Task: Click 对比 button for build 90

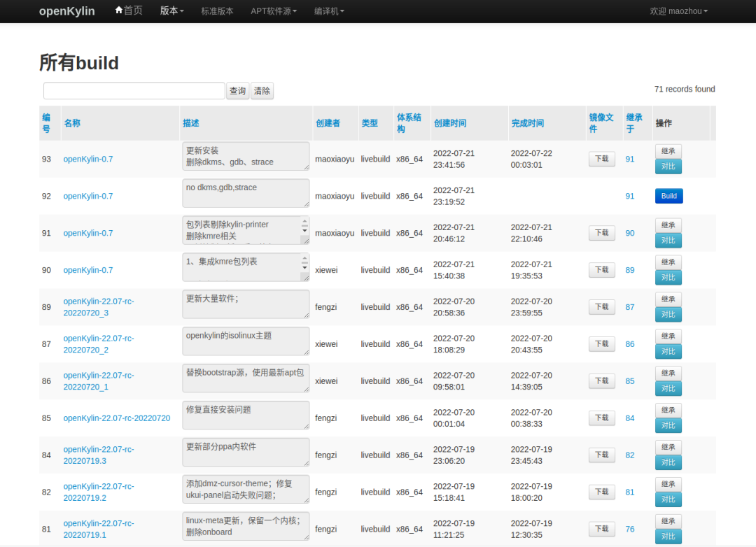Action: coord(668,278)
